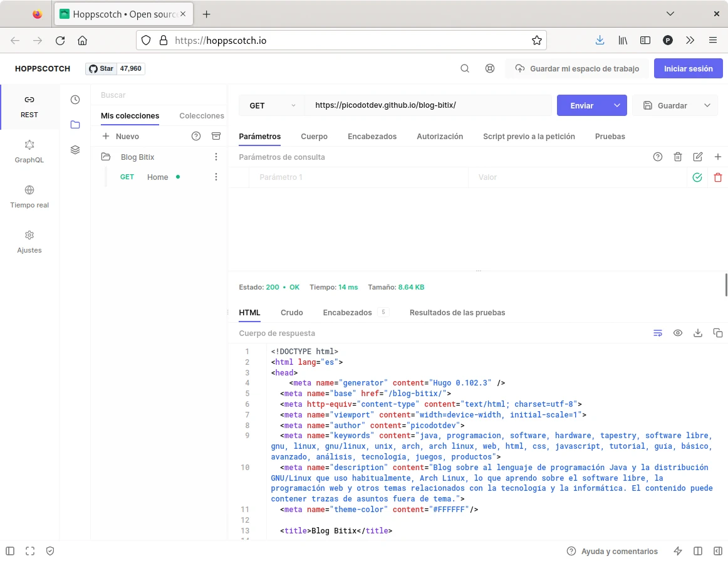Toggle response preview eye icon
The height and width of the screenshot is (561, 728).
[678, 333]
